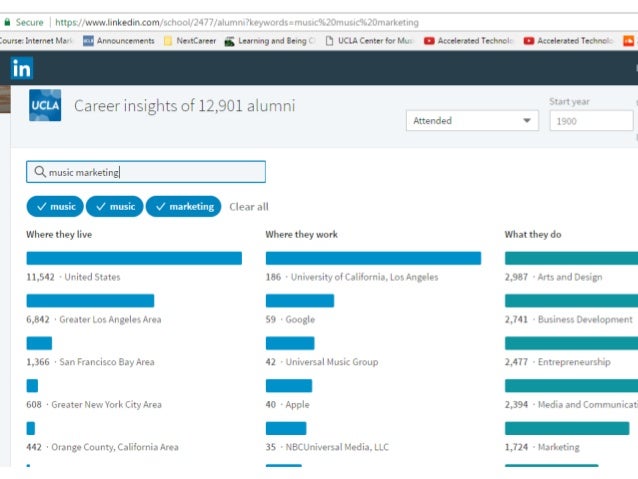This screenshot has width=638, height=479.
Task: Remove the first music keyword filter chip
Action: pyautogui.click(x=55, y=206)
